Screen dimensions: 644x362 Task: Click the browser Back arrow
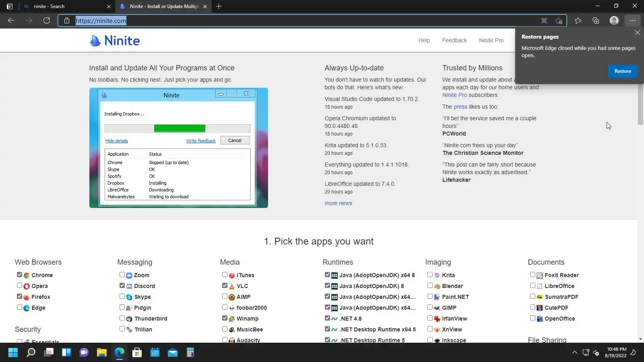click(11, 21)
